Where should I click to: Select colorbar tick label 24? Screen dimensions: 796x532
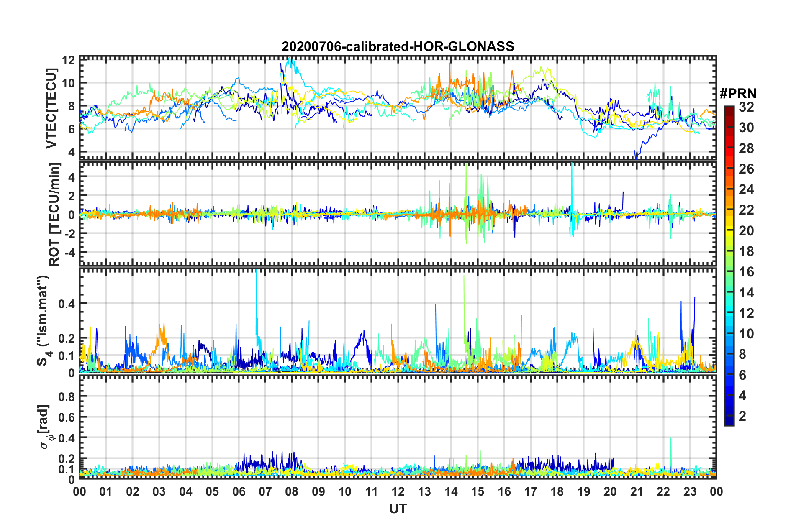click(x=746, y=189)
